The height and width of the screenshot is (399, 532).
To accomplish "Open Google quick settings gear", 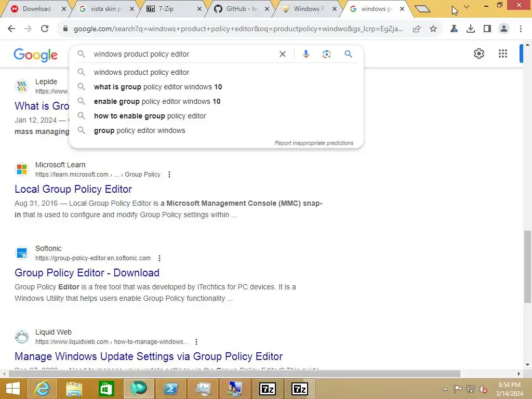I will pos(478,54).
